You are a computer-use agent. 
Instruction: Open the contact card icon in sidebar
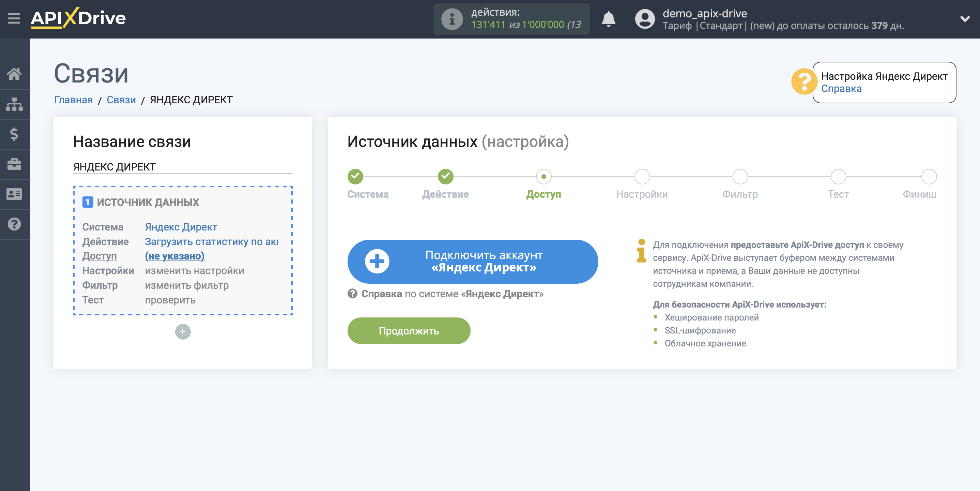(14, 194)
